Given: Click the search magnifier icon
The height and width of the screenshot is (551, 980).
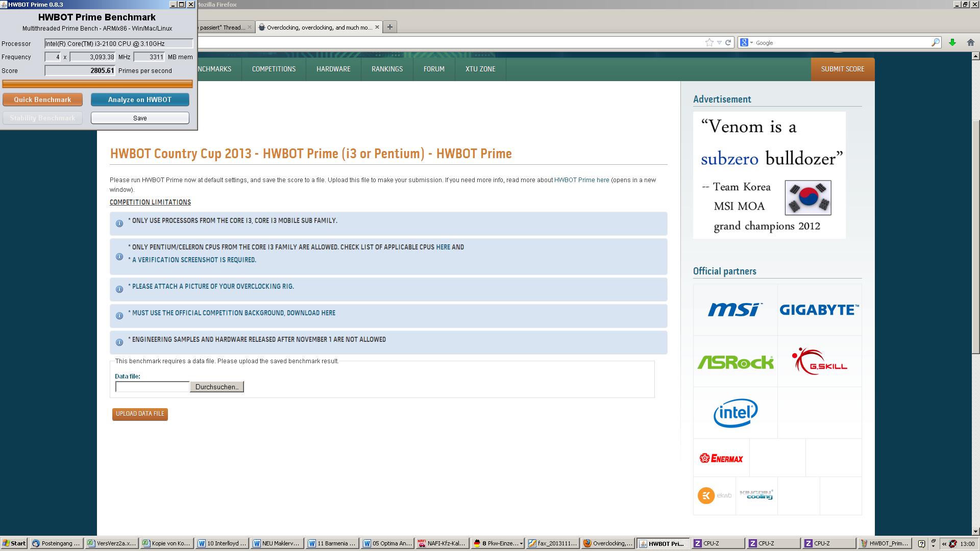Looking at the screenshot, I should tap(936, 42).
